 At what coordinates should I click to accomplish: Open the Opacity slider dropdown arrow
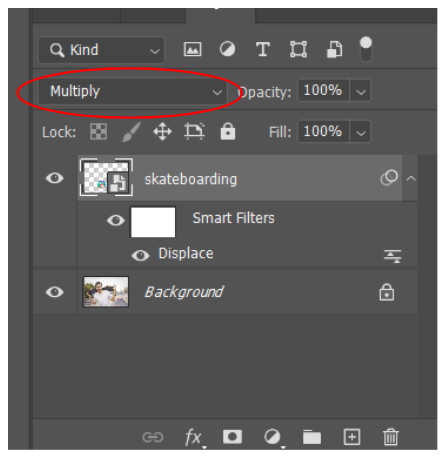click(x=361, y=91)
